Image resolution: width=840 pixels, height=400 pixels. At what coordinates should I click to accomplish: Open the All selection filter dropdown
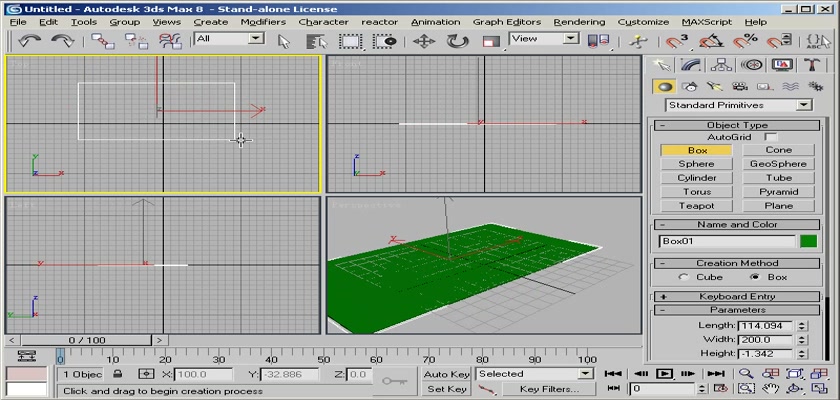[x=229, y=39]
